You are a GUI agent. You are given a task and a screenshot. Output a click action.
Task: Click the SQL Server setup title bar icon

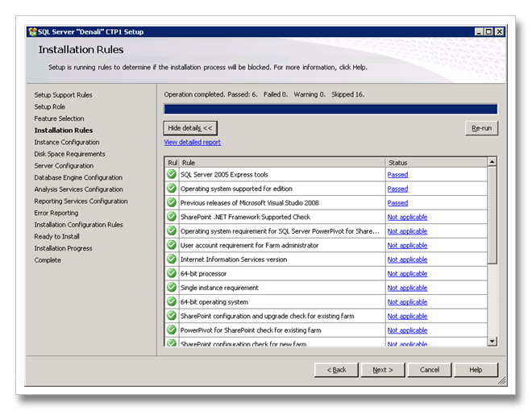pos(32,32)
